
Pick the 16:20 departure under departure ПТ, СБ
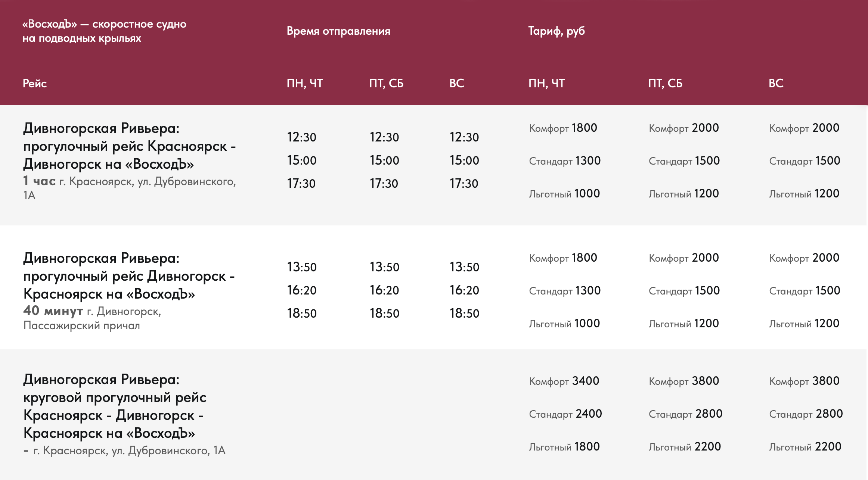click(x=384, y=290)
